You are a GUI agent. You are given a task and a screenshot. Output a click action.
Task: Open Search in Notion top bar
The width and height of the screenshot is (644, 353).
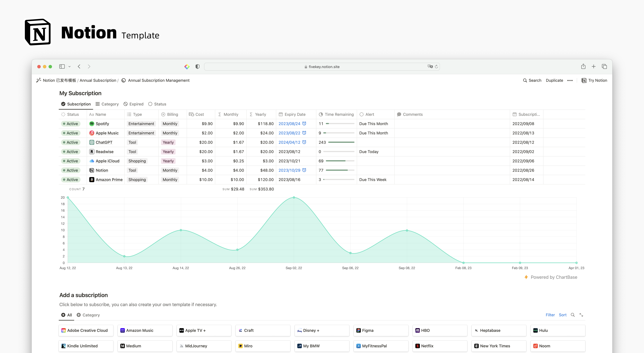point(532,80)
